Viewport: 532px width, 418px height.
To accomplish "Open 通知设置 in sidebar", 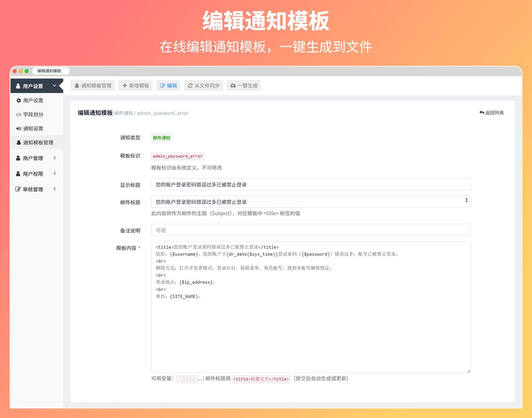I will click(x=37, y=128).
